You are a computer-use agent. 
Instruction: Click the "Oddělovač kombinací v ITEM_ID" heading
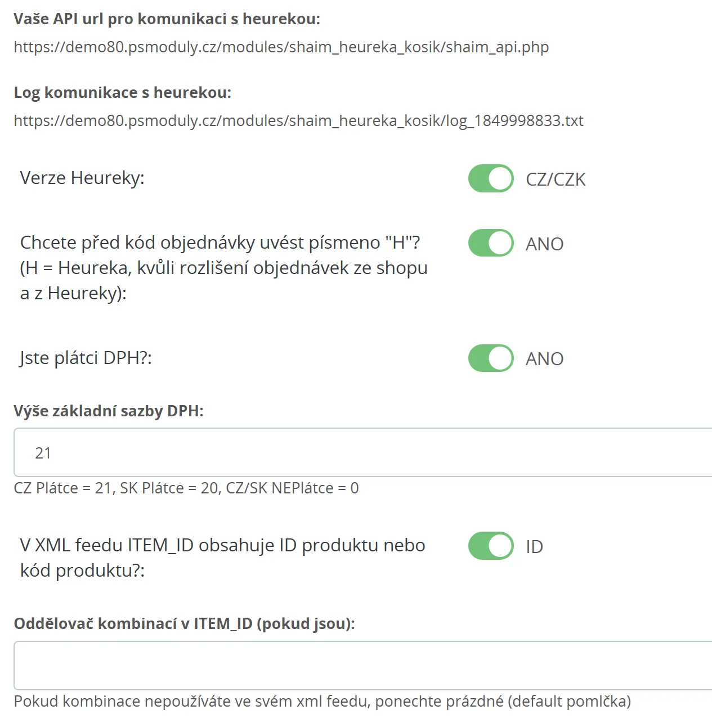click(x=184, y=624)
